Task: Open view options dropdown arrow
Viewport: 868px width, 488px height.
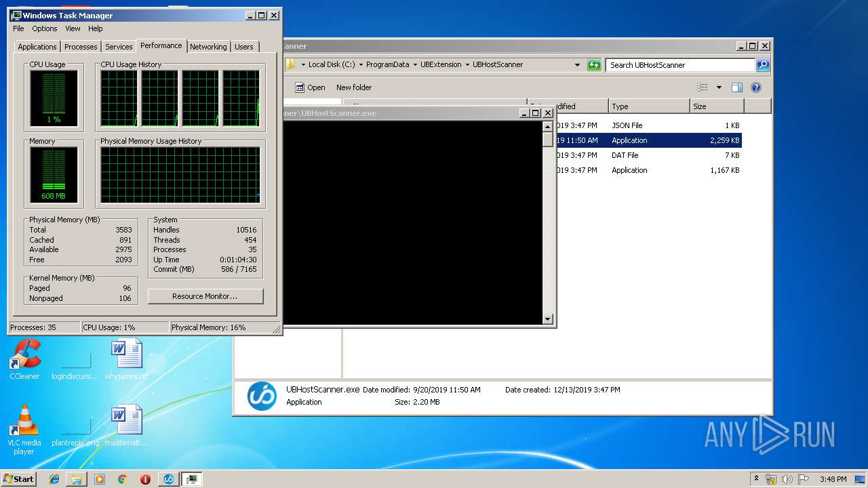Action: click(x=719, y=87)
